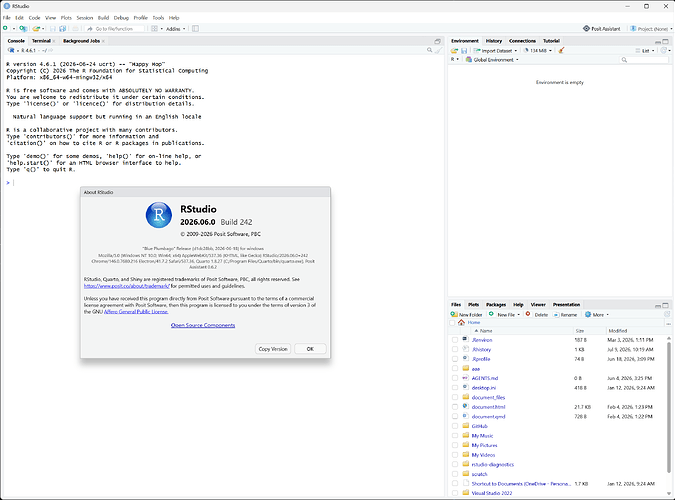The width and height of the screenshot is (675, 500).
Task: Click the Rename file icon
Action: pyautogui.click(x=556, y=315)
